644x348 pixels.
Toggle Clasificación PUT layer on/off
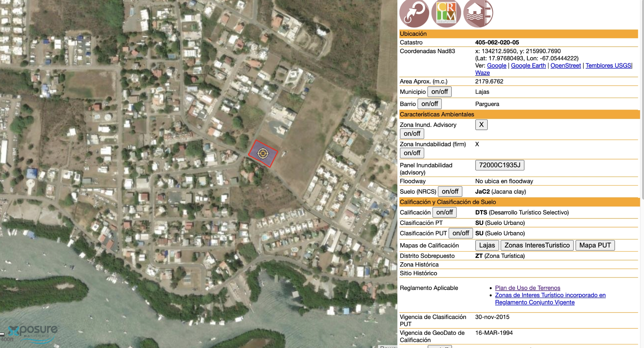pos(460,233)
